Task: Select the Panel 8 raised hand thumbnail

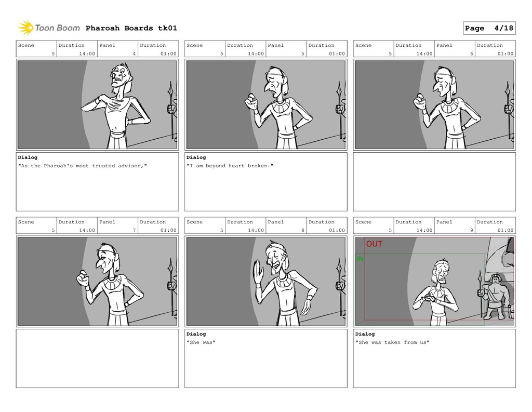Action: [x=266, y=282]
